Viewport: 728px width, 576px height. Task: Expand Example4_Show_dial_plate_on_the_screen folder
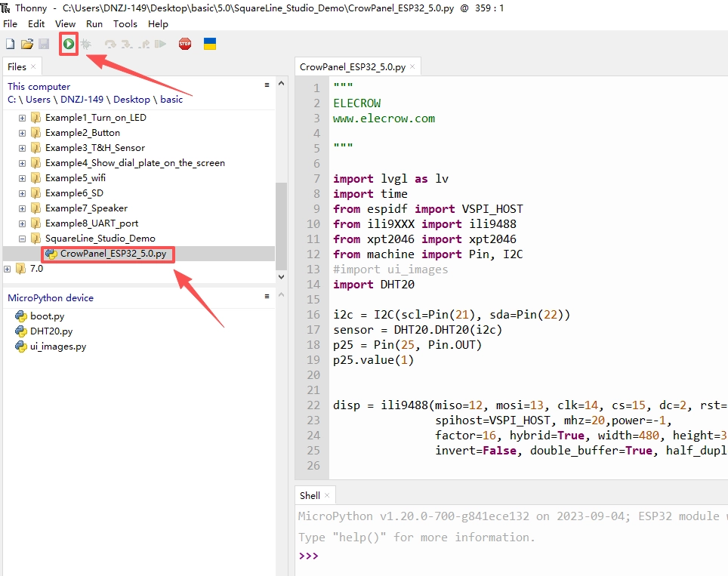point(23,163)
